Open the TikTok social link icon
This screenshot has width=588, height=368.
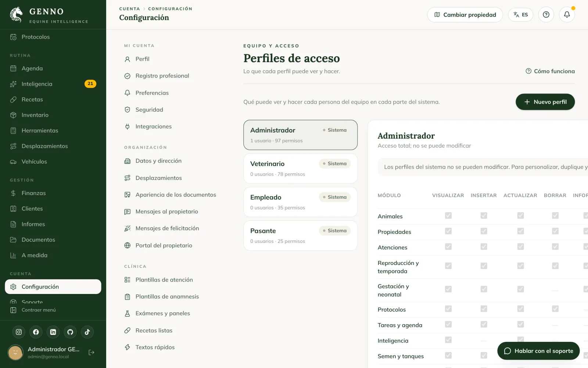click(87, 332)
